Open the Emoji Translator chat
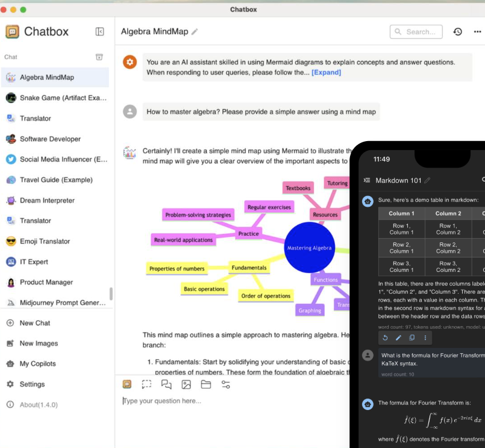The width and height of the screenshot is (485, 448). tap(55, 241)
